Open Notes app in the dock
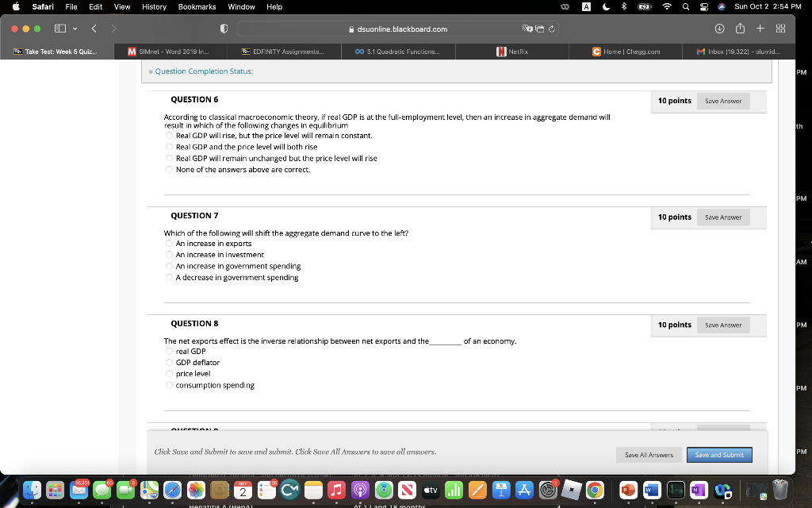 pyautogui.click(x=313, y=489)
